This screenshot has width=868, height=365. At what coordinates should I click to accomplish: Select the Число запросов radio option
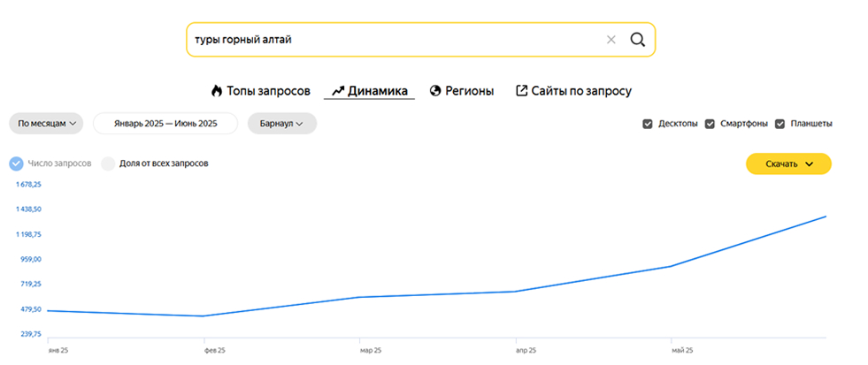coord(17,163)
